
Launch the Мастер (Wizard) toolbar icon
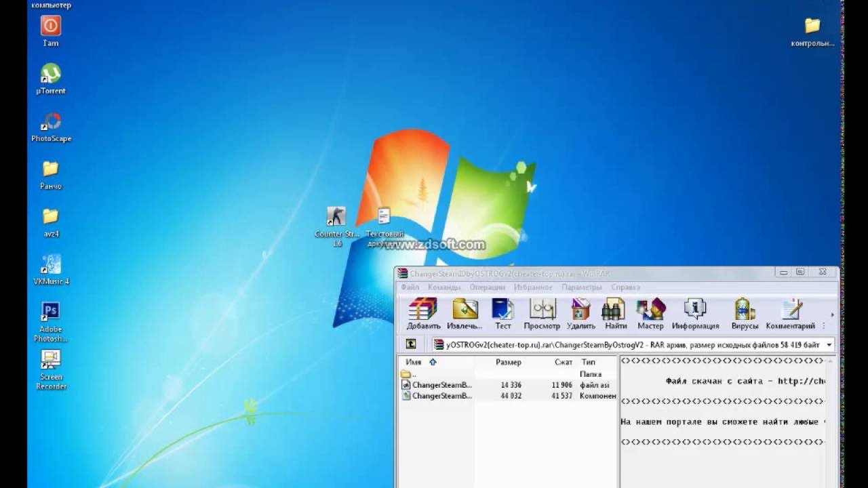click(x=650, y=313)
